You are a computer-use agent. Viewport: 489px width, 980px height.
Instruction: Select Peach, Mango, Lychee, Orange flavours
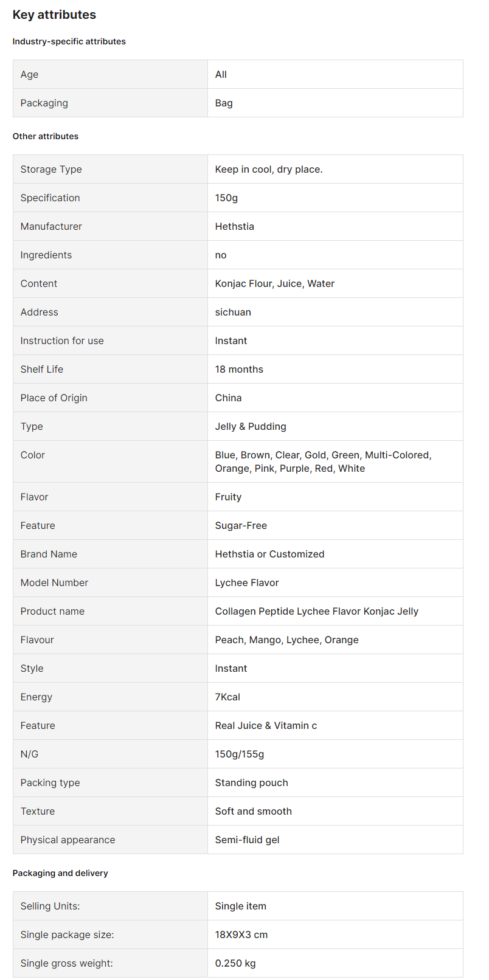coord(287,640)
